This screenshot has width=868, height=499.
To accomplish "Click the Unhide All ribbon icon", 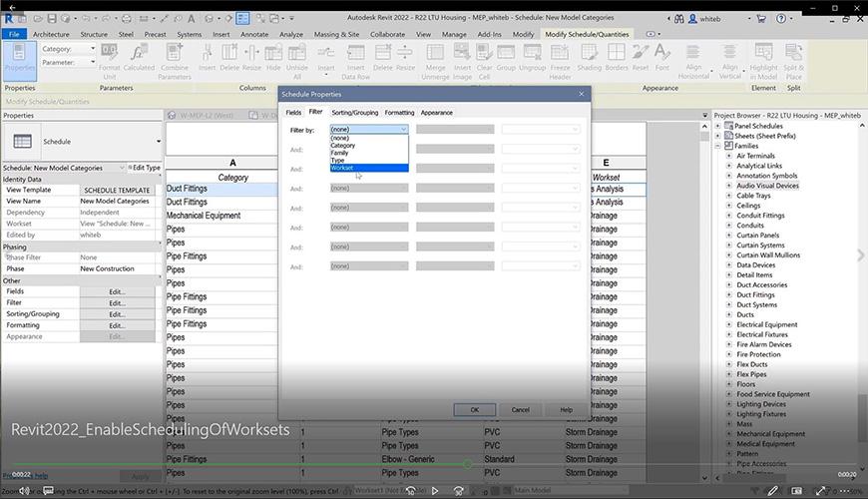I will (297, 62).
